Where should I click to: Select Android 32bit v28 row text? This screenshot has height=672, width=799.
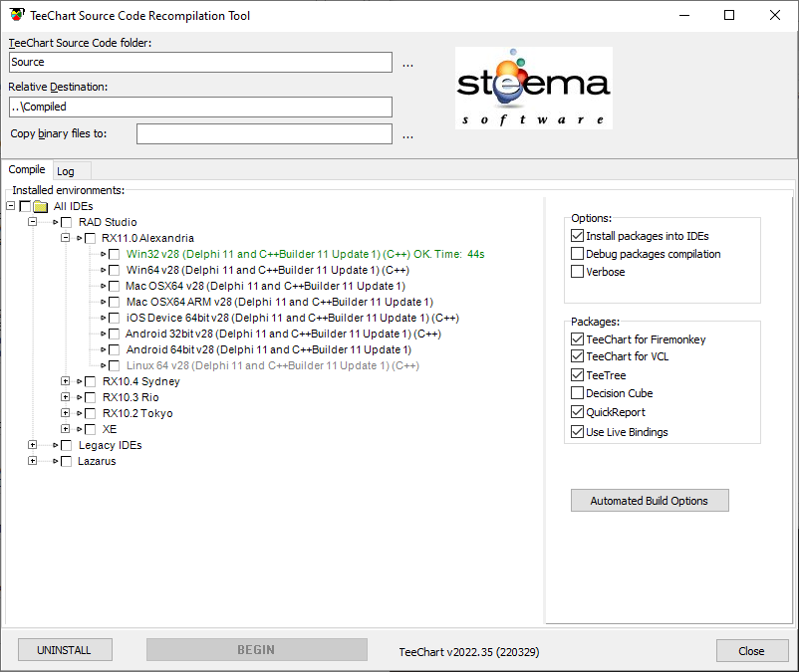283,334
